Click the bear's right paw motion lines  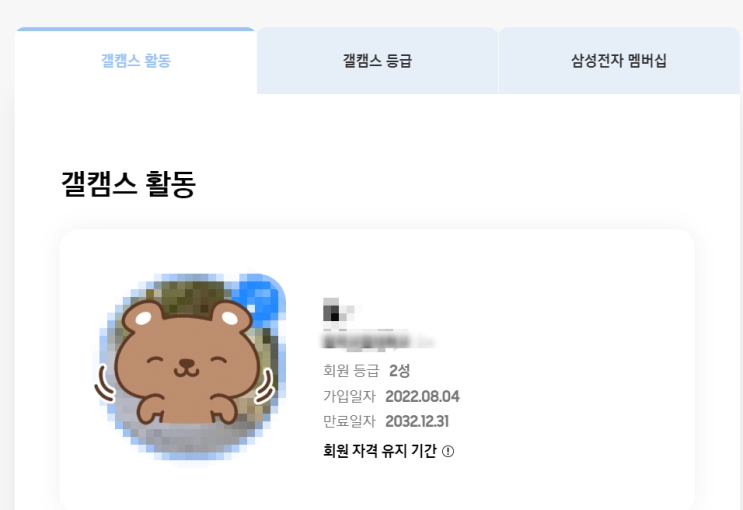[x=265, y=387]
